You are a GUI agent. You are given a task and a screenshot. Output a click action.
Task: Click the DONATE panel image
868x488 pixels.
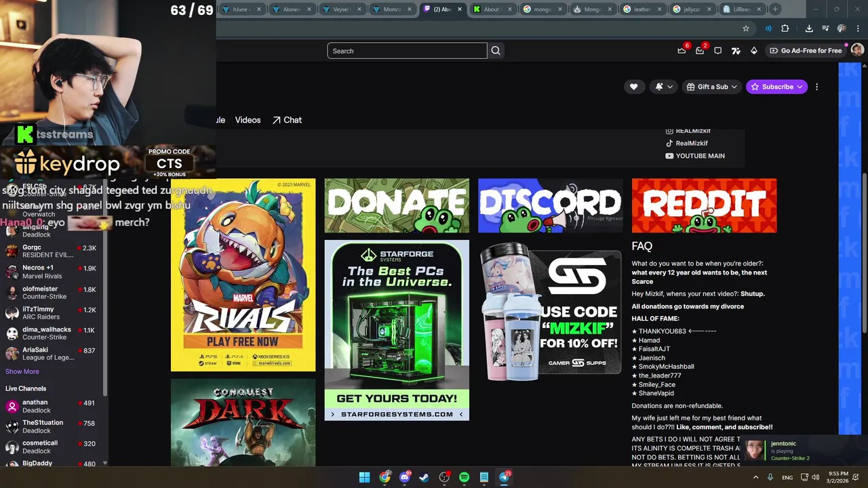pyautogui.click(x=397, y=206)
